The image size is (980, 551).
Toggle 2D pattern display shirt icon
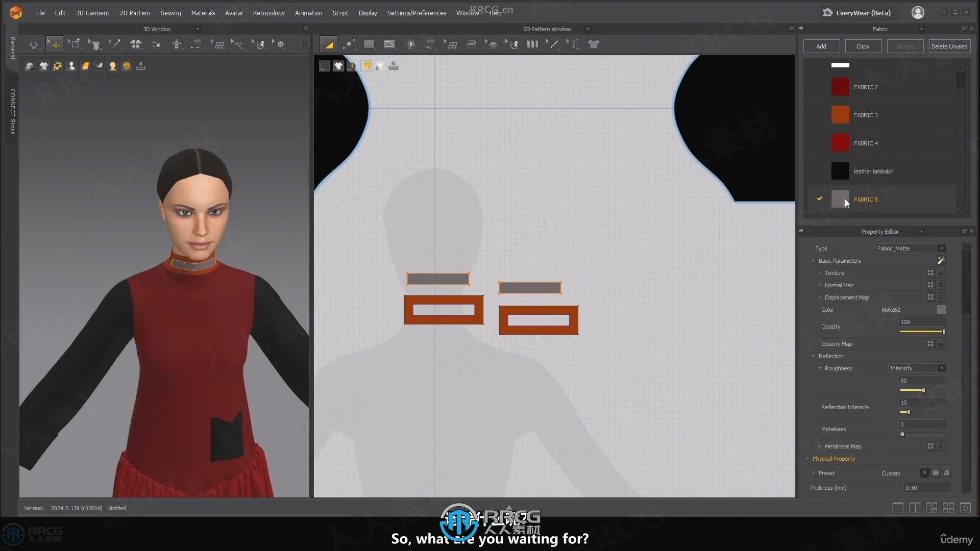[x=338, y=66]
